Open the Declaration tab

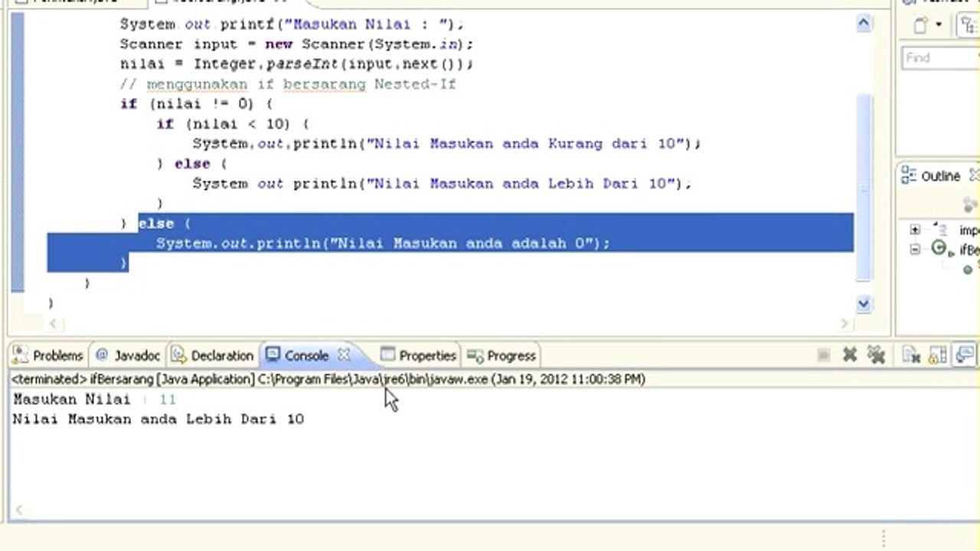tap(212, 355)
